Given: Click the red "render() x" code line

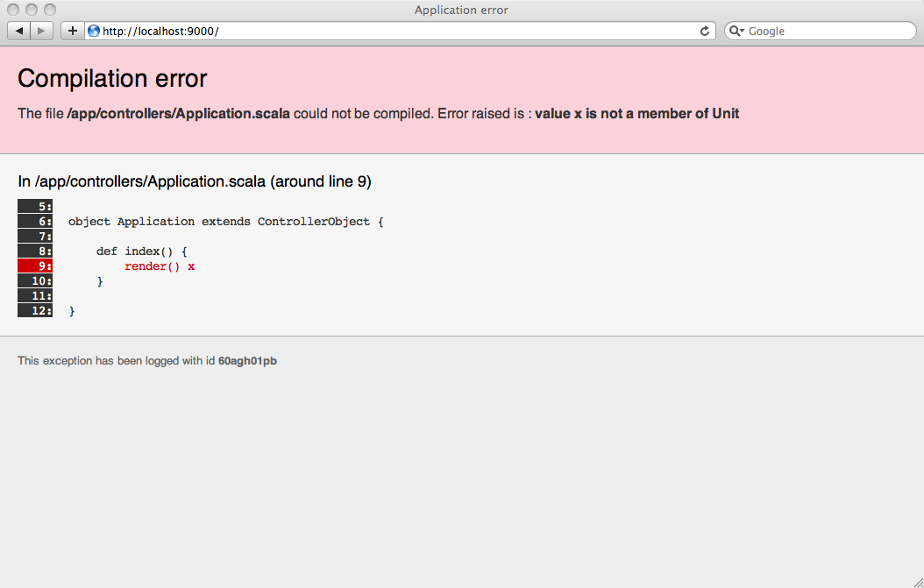Looking at the screenshot, I should pyautogui.click(x=160, y=266).
